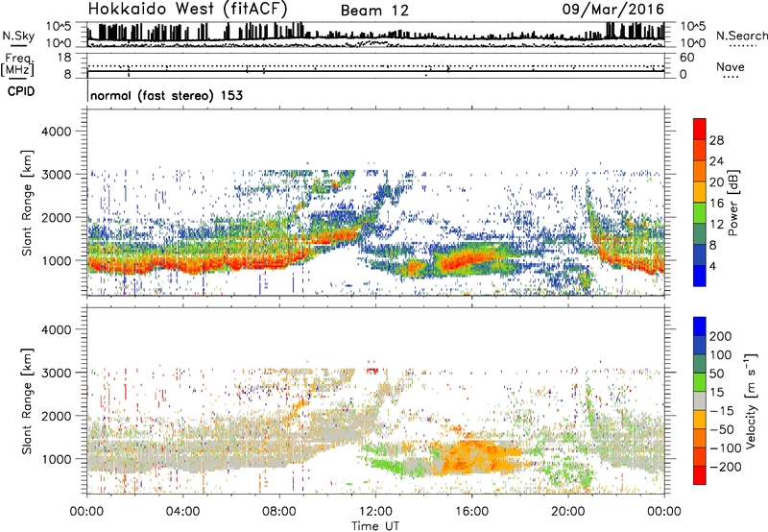
Task: Click the "Power [dB]" colorbar title
Action: (733, 203)
